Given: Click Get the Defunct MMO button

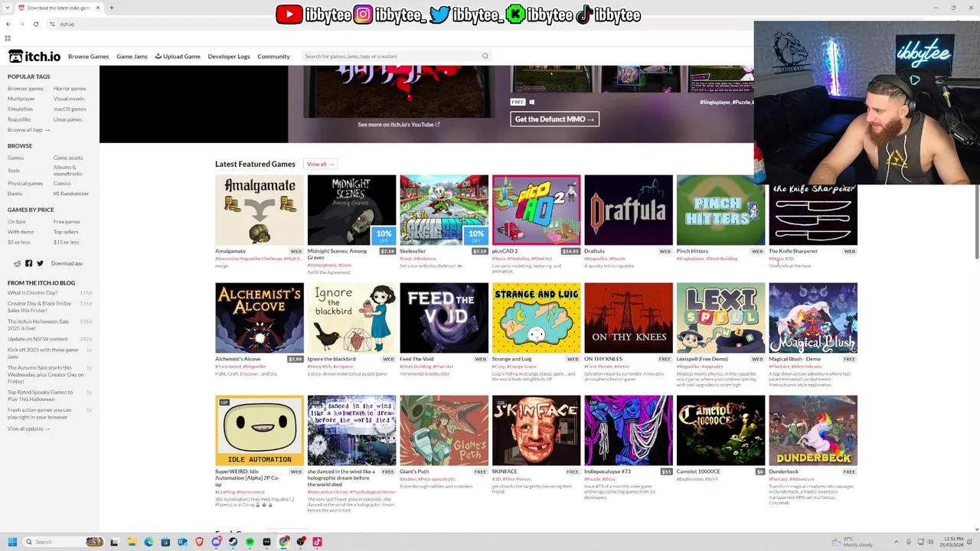Looking at the screenshot, I should tap(554, 119).
